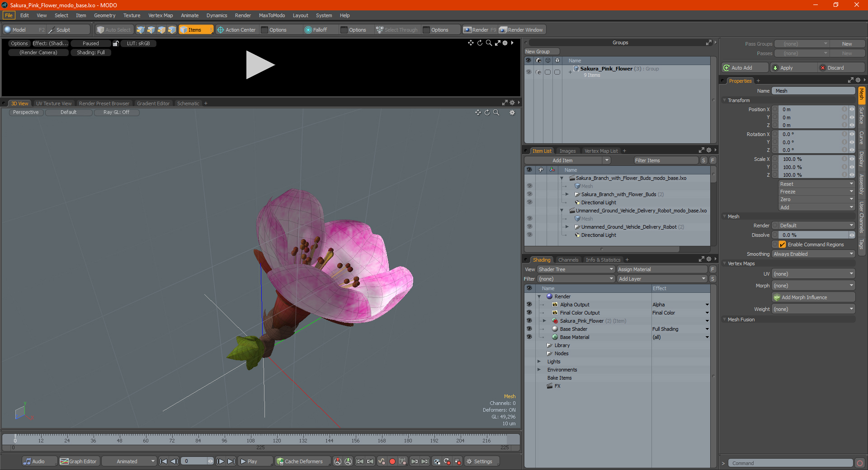Toggle visibility of Unmanned_Ground_Vehicle_Delivery_Robot item
The image size is (868, 470).
[x=529, y=227]
